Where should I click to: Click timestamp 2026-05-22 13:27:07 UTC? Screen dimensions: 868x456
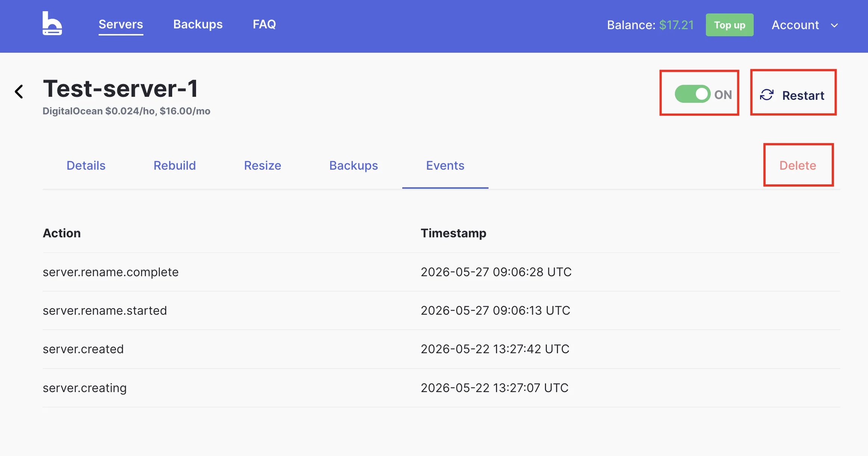pyautogui.click(x=495, y=388)
